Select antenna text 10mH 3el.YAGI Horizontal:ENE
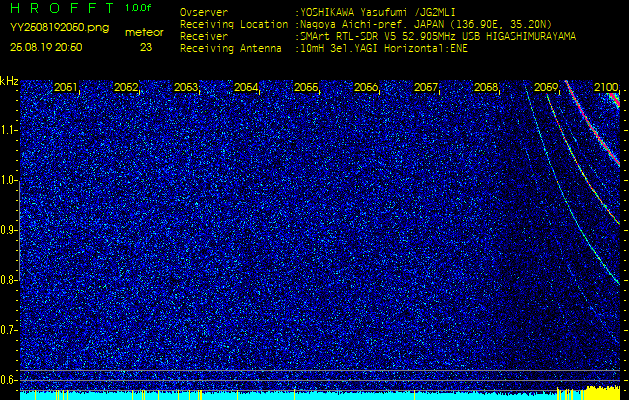This screenshot has height=400, width=629. pyautogui.click(x=384, y=49)
